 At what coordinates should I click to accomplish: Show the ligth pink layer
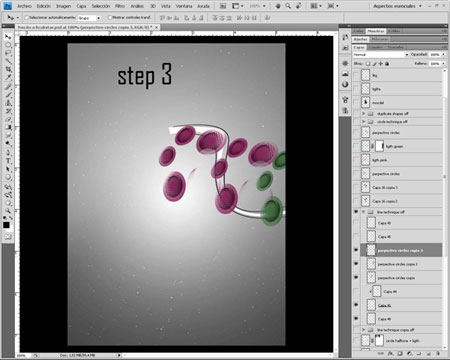tap(356, 160)
